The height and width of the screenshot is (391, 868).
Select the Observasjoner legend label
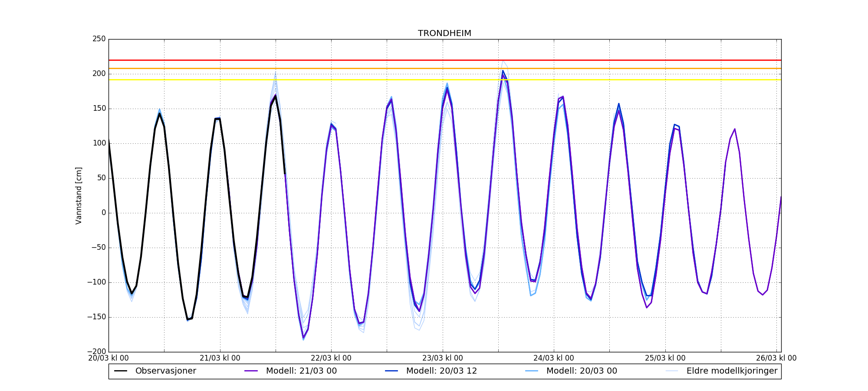(165, 371)
